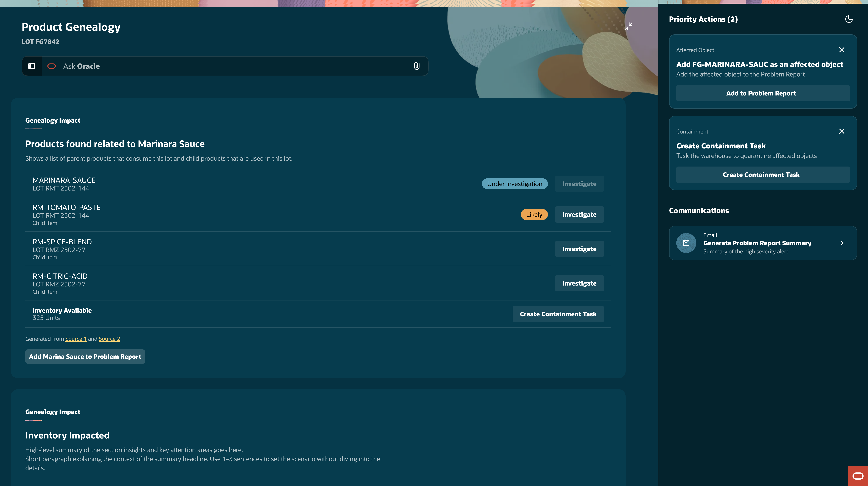Viewport: 868px width, 486px height.
Task: Click Add FG-MARINARA-SAUC as an affected object title
Action: tap(759, 64)
